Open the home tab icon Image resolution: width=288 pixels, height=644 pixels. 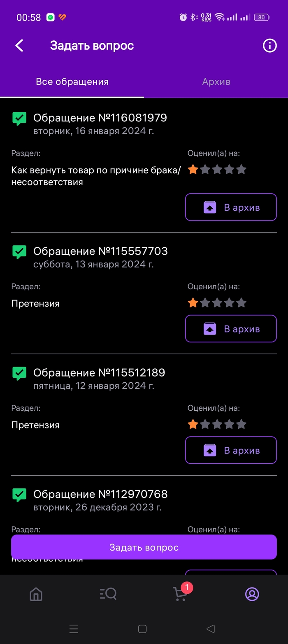(36, 594)
